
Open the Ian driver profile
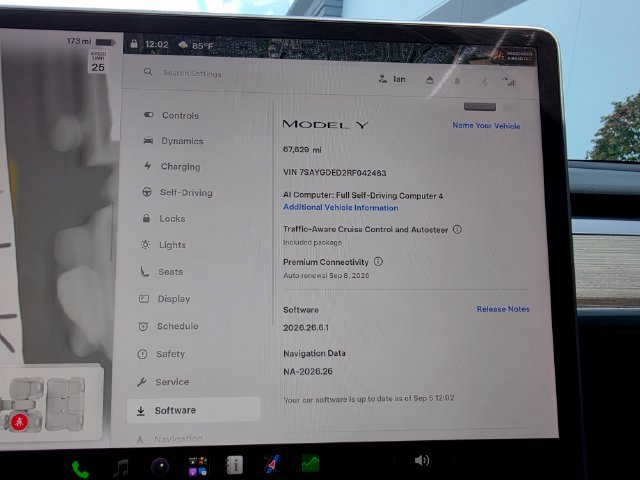pyautogui.click(x=392, y=79)
